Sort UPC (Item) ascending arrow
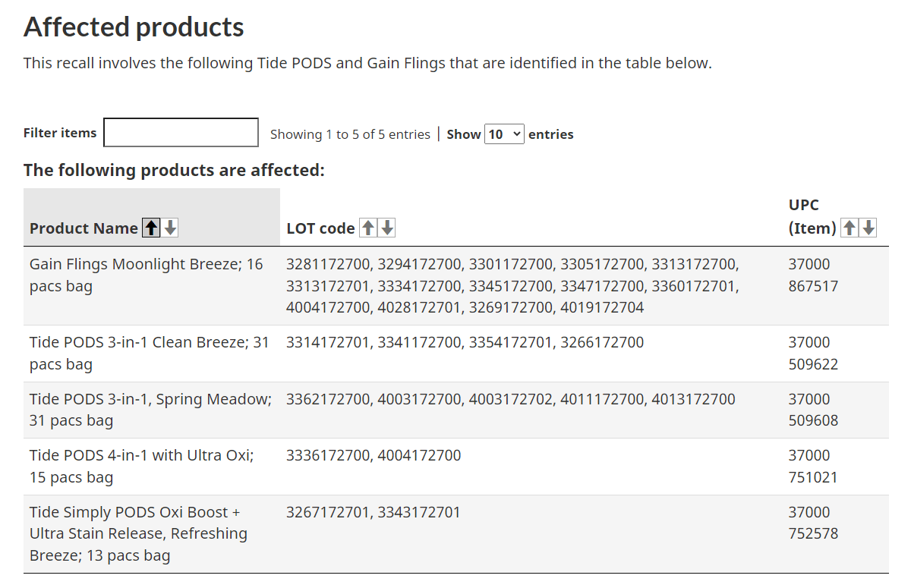Image resolution: width=911 pixels, height=588 pixels. tap(850, 228)
